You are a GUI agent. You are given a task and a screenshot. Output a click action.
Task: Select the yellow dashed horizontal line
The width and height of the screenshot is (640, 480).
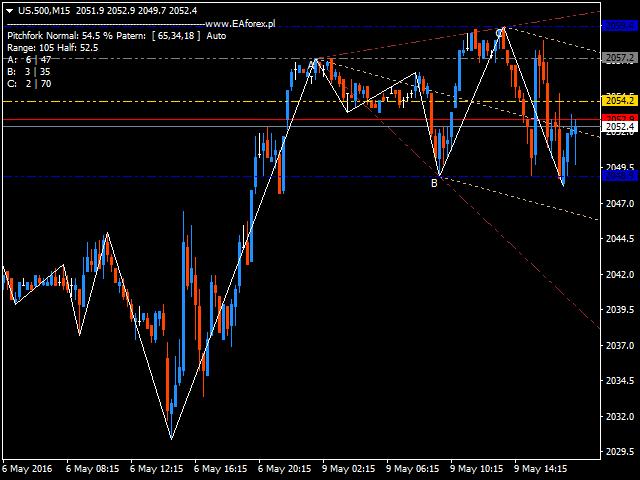pos(302,101)
